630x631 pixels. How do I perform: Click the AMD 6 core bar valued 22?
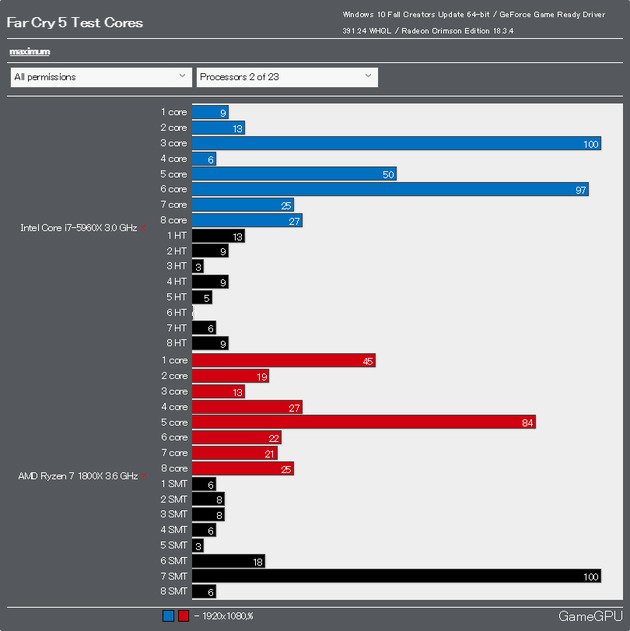237,437
